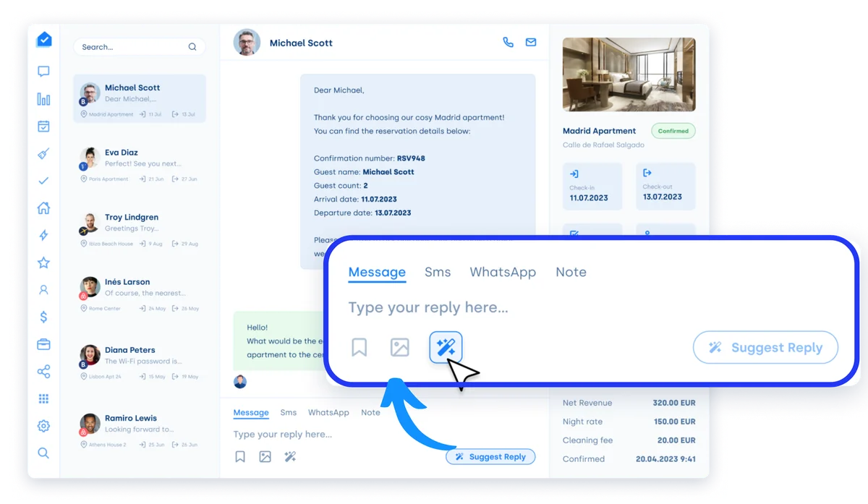The height and width of the screenshot is (504, 868).
Task: Call Michael Scott with the phone icon
Action: [508, 43]
